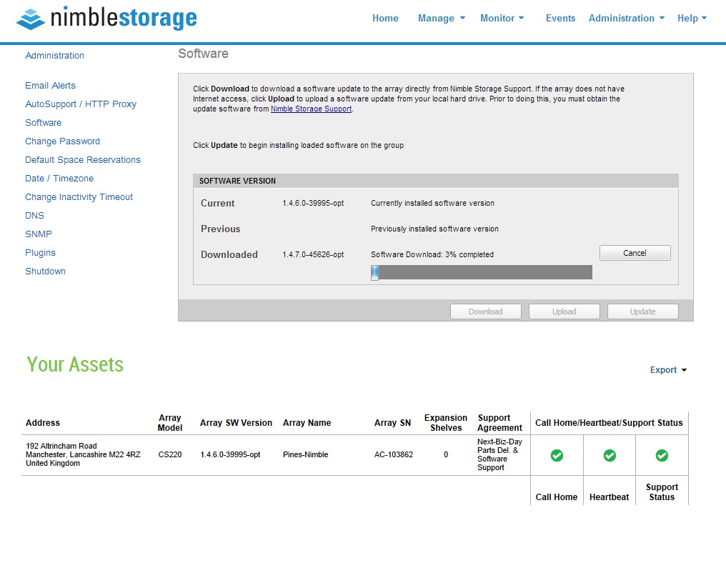Click the Array Model column header
The width and height of the screenshot is (726, 588).
coord(170,423)
